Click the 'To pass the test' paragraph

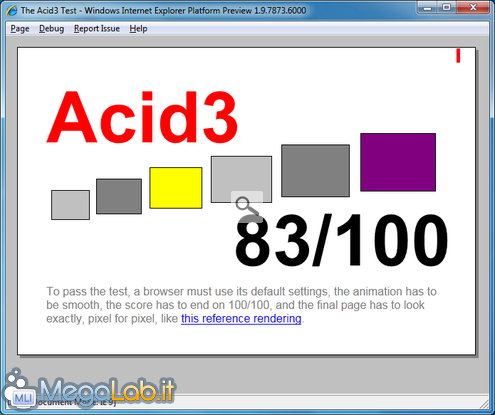point(241,305)
